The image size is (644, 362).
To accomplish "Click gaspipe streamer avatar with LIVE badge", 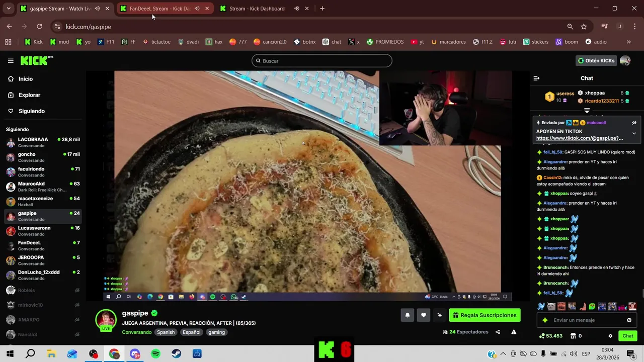I will click(x=106, y=320).
